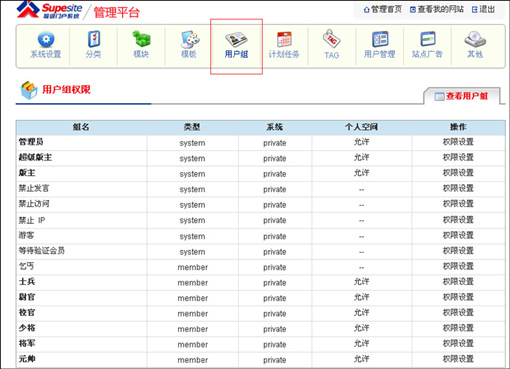Click the 管理员 group name
Screen dimensions: 510x369
(31, 142)
